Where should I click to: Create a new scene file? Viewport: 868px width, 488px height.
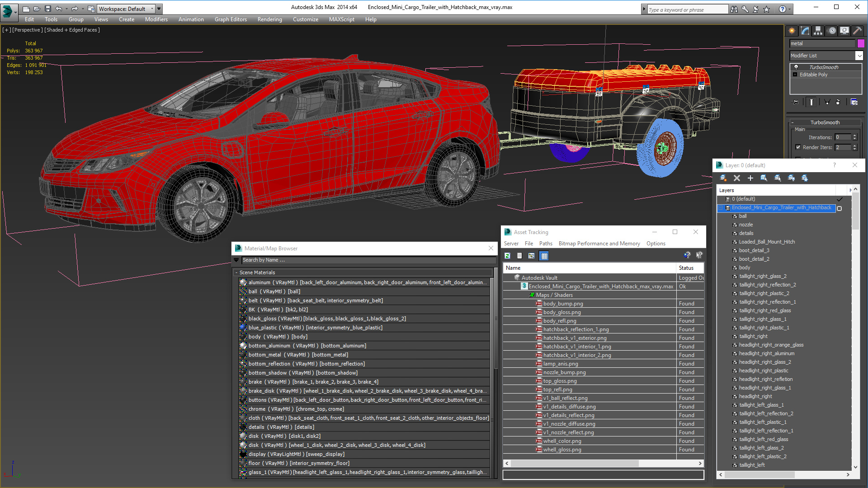(26, 9)
